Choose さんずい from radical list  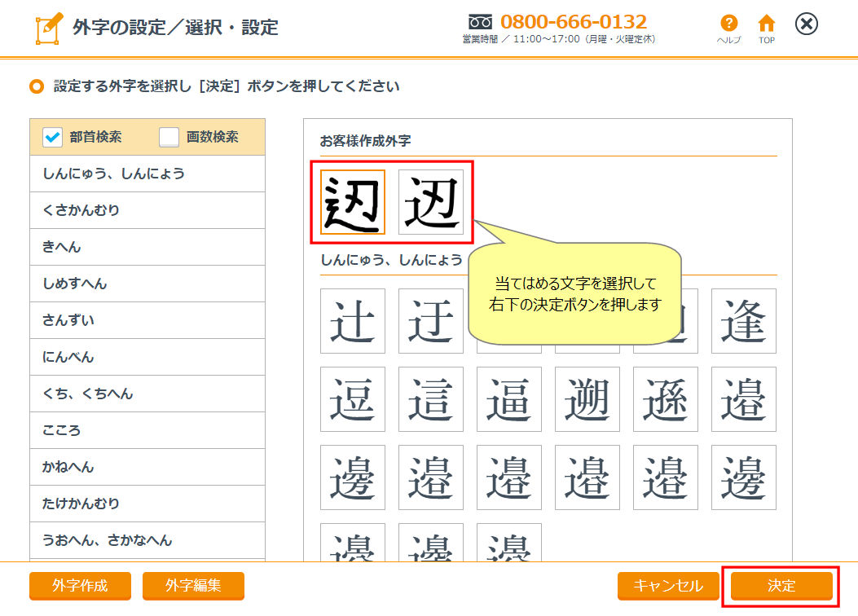[147, 320]
